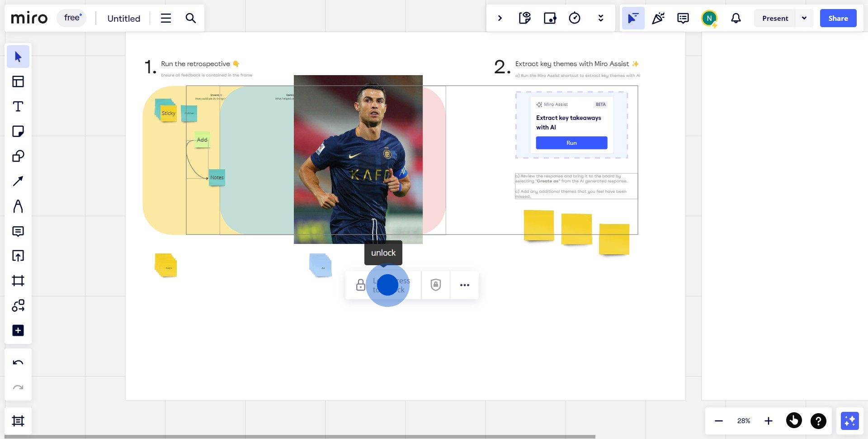Click the Present button
Screen dimensions: 868x439
(775, 18)
